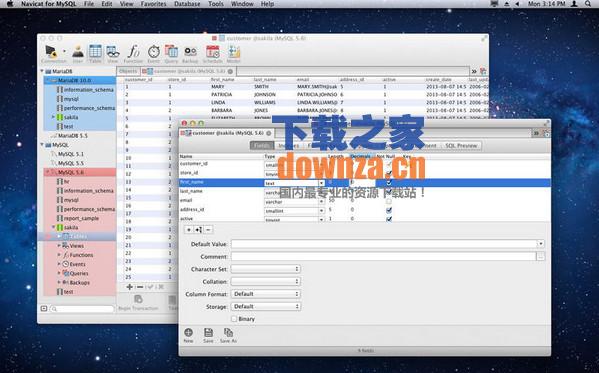The height and width of the screenshot is (373, 599).
Task: Select MySQL 5.1 connection in sidebar
Action: click(x=71, y=154)
